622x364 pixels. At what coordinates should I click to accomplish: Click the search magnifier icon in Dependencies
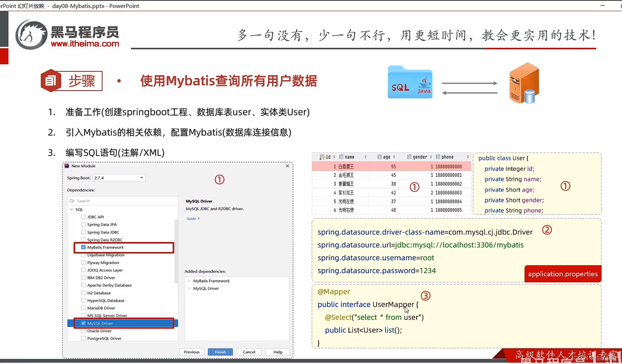(x=72, y=201)
